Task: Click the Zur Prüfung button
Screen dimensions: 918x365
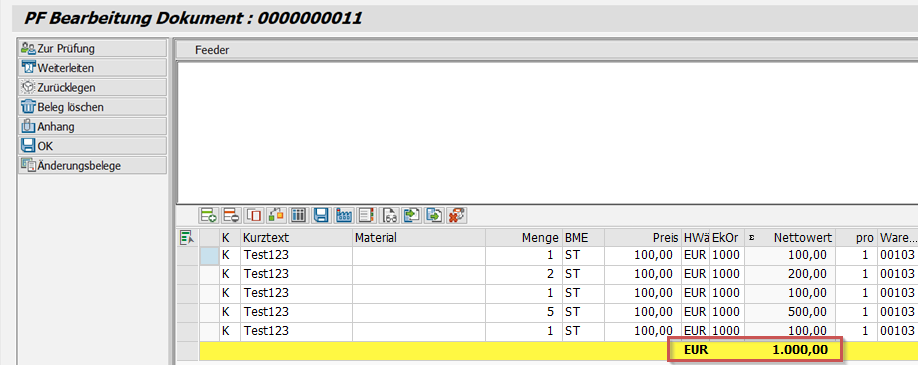Action: [x=93, y=48]
